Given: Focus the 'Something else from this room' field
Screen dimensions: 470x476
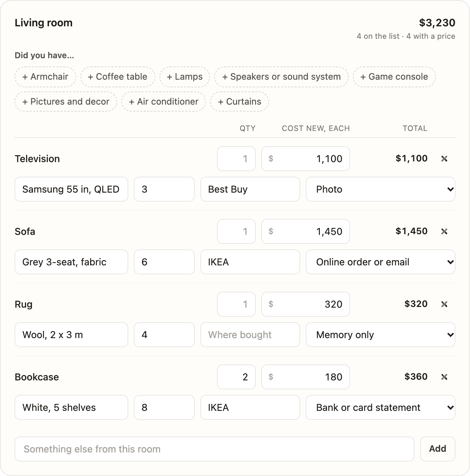Looking at the screenshot, I should pos(215,449).
